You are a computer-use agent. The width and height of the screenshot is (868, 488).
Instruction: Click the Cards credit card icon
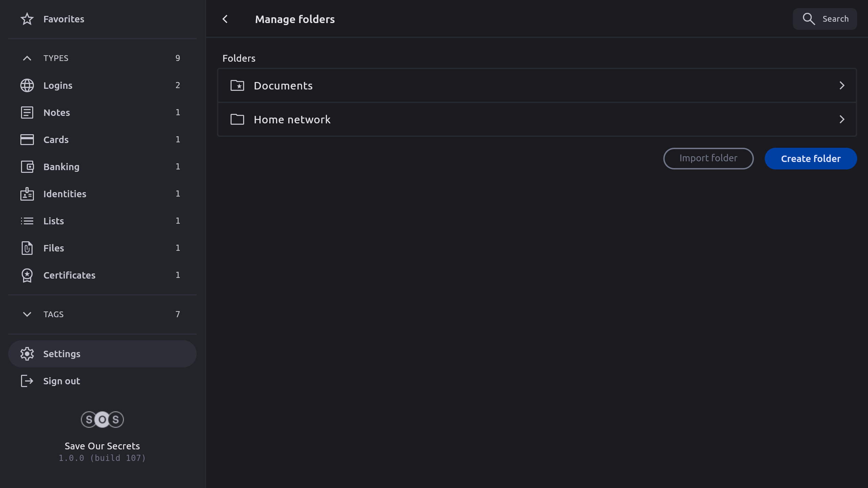(27, 140)
